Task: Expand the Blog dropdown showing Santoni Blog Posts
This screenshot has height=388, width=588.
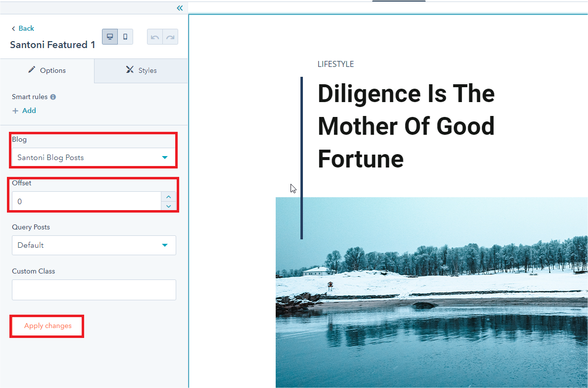Action: tap(94, 158)
